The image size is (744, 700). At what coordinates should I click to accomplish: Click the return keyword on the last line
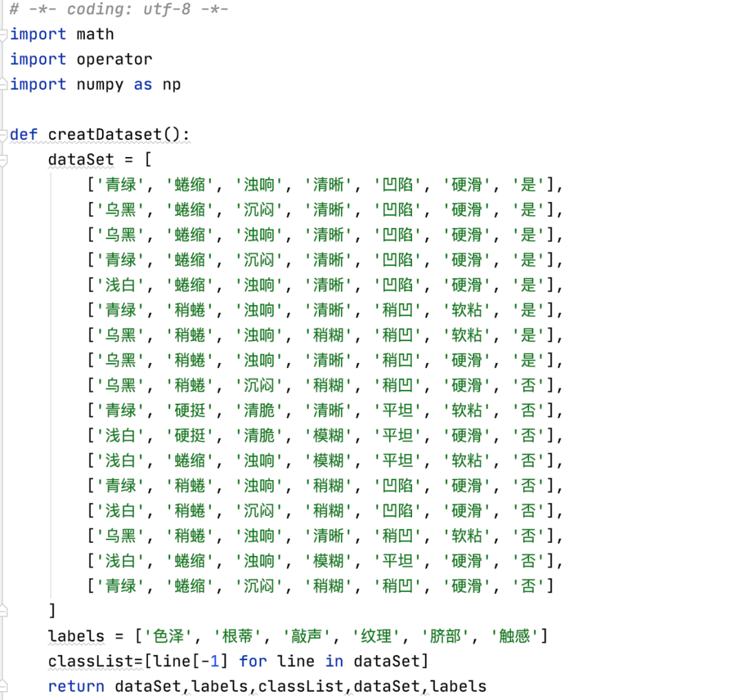coord(76,686)
